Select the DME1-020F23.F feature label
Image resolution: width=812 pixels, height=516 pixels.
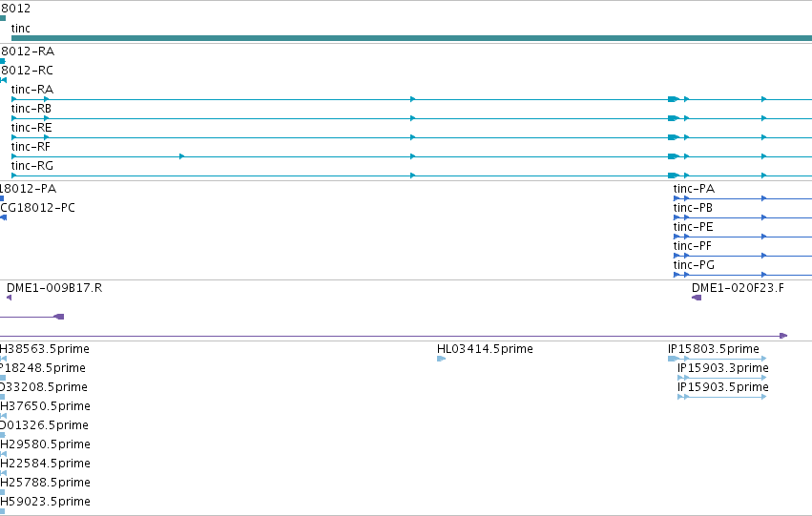pyautogui.click(x=738, y=288)
